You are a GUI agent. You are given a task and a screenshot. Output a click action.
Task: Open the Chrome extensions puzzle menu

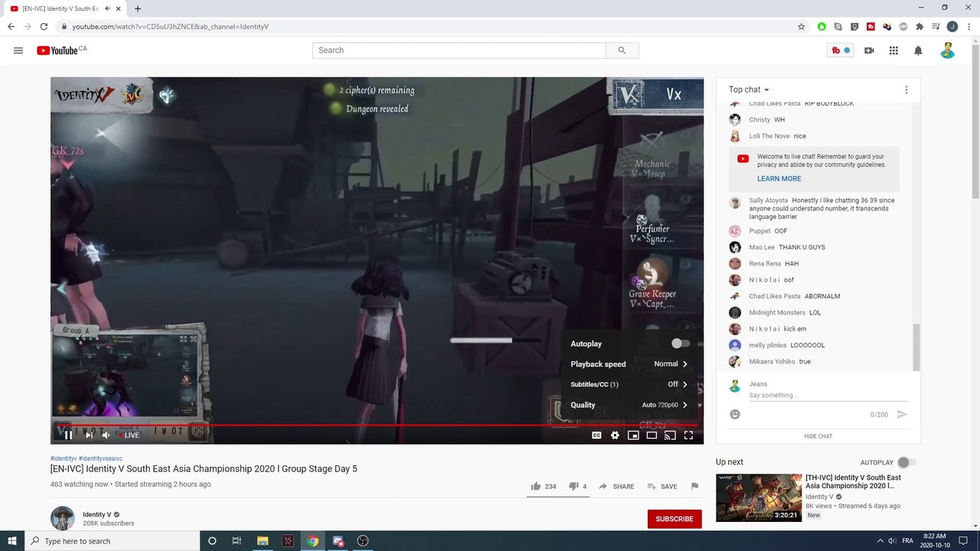[920, 26]
